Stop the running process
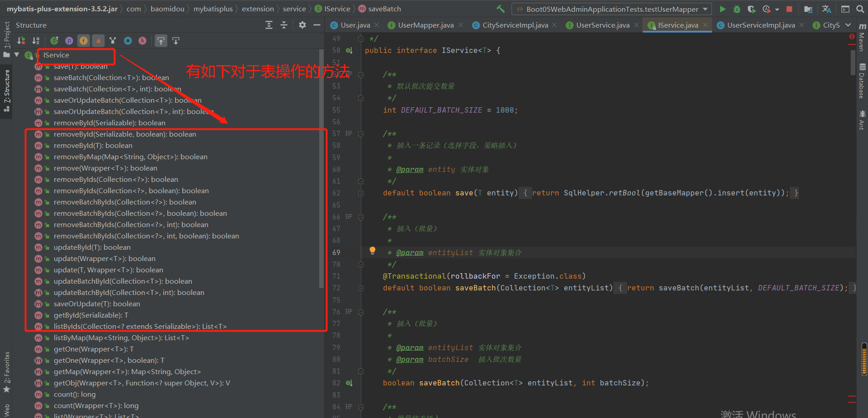 coord(789,9)
